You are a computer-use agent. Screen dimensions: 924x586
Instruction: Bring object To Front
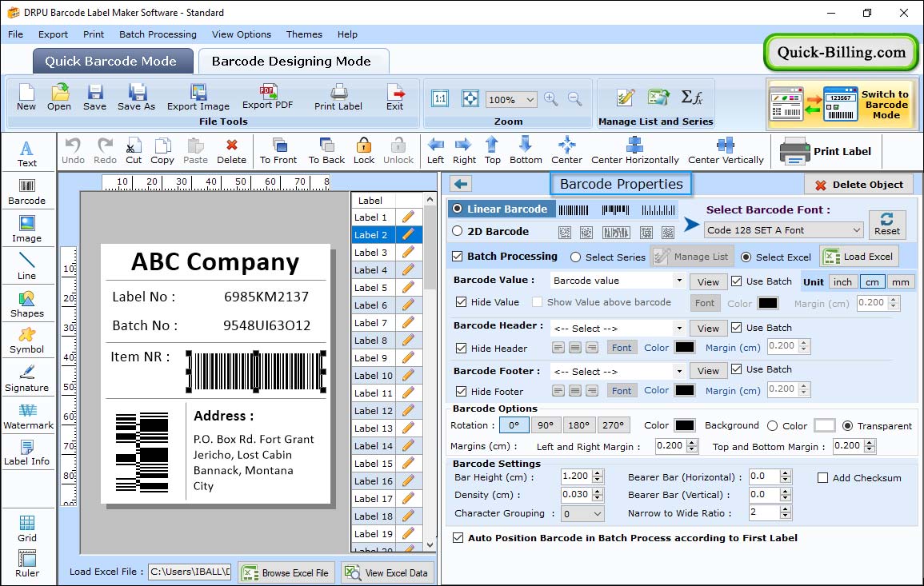click(x=278, y=151)
